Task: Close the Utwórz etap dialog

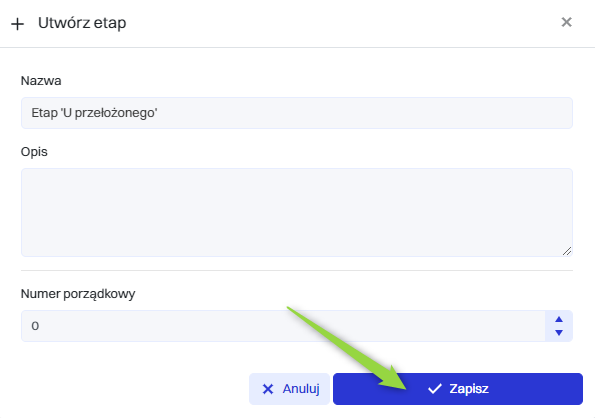Action: pos(566,22)
